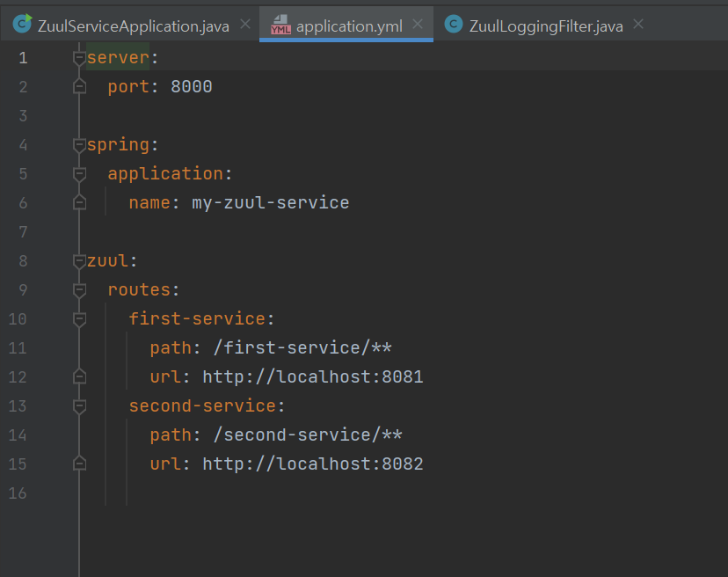This screenshot has height=577, width=728.
Task: Click the fold end marker at port line
Action: [x=79, y=86]
